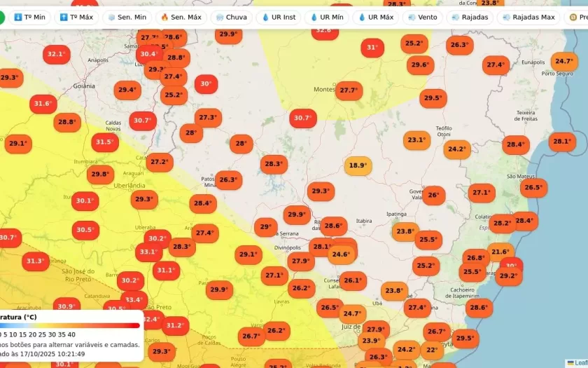Activate the Vento wind layer
The height and width of the screenshot is (368, 588).
coord(422,17)
